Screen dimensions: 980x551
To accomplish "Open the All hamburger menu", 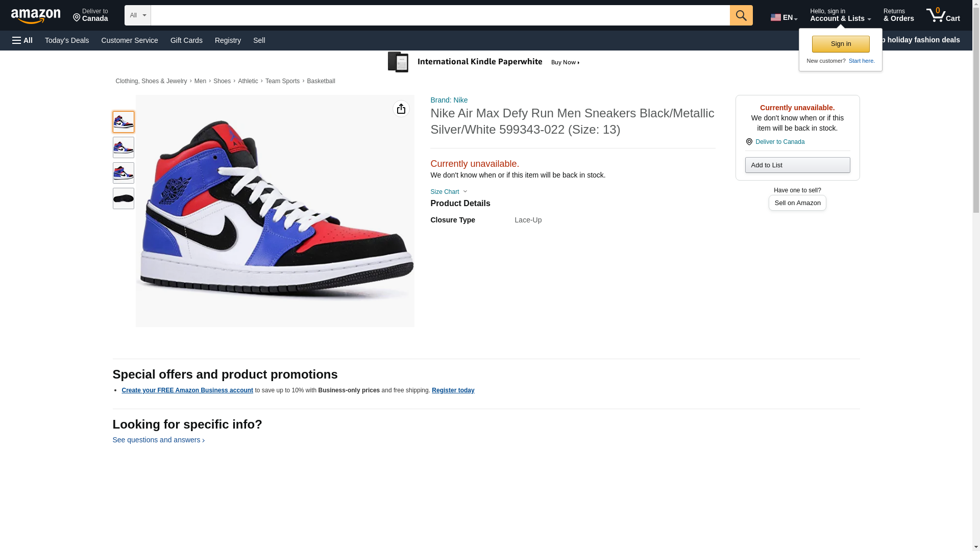I will (x=22, y=40).
